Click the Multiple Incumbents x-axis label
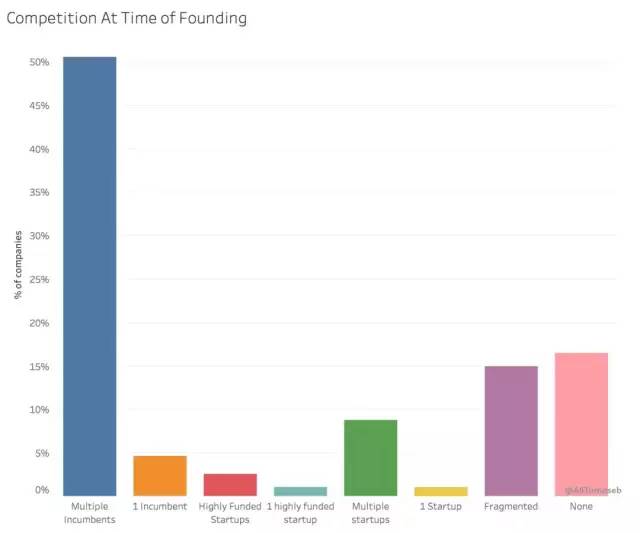Image resolution: width=640 pixels, height=533 pixels. tap(90, 512)
